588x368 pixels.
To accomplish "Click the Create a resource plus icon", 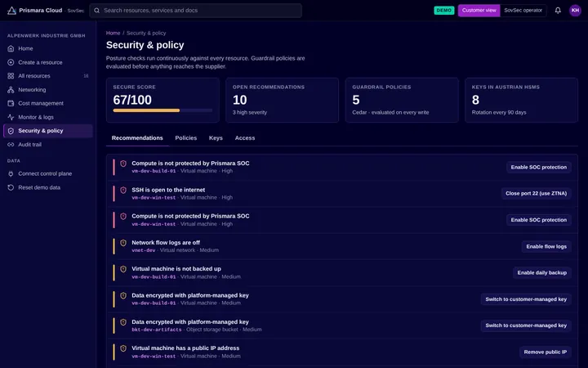I will (11, 62).
